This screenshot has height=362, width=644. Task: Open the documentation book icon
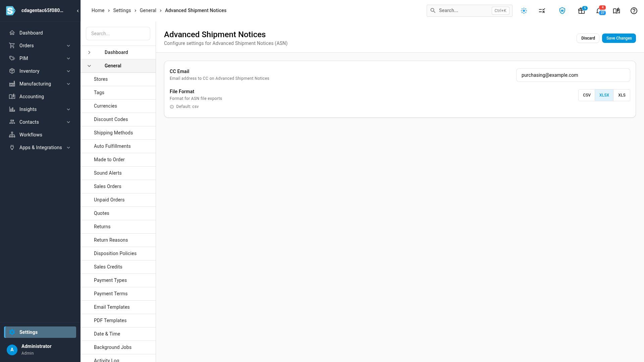[x=616, y=11]
